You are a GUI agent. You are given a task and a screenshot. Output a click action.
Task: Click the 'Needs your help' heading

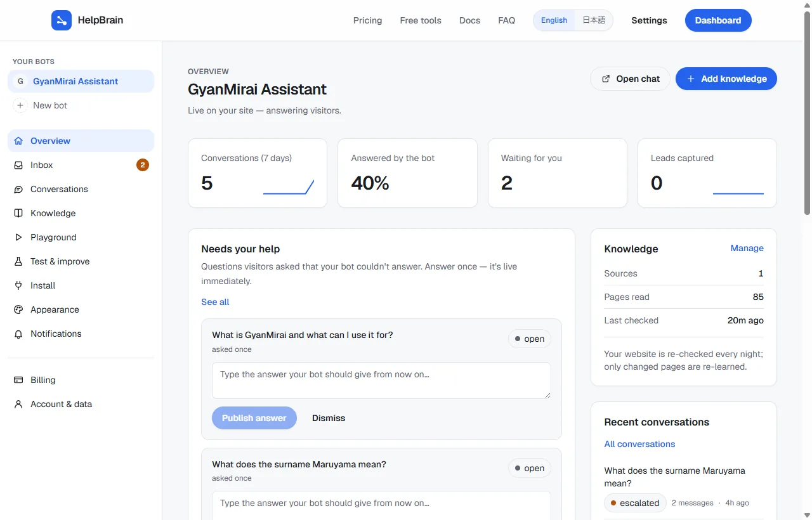tap(240, 249)
